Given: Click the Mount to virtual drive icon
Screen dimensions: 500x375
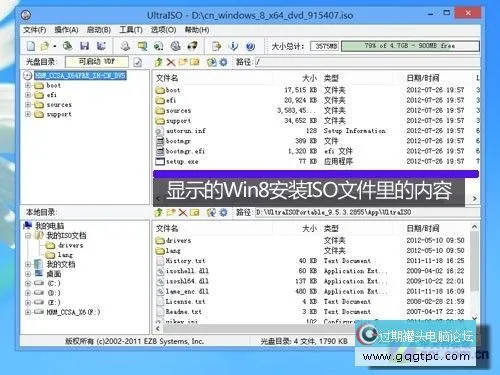Looking at the screenshot, I should 176,46.
